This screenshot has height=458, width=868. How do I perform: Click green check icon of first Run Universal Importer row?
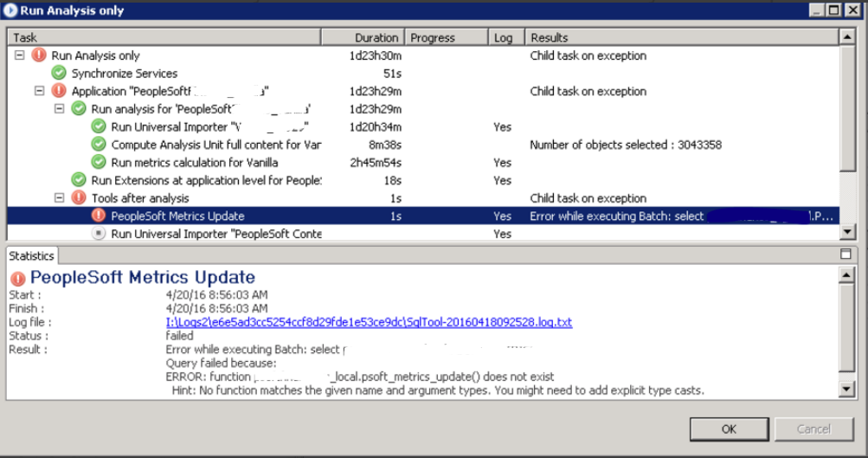99,126
